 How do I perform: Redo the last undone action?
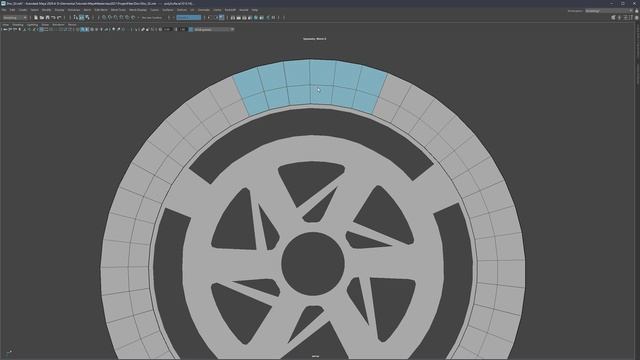[59, 18]
